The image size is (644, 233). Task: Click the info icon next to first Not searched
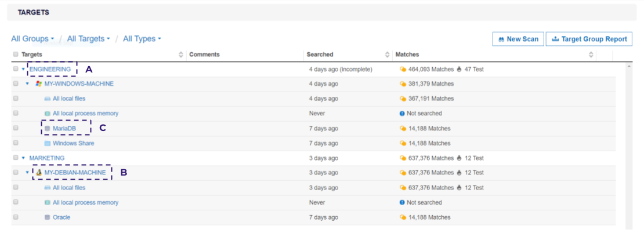tap(402, 114)
